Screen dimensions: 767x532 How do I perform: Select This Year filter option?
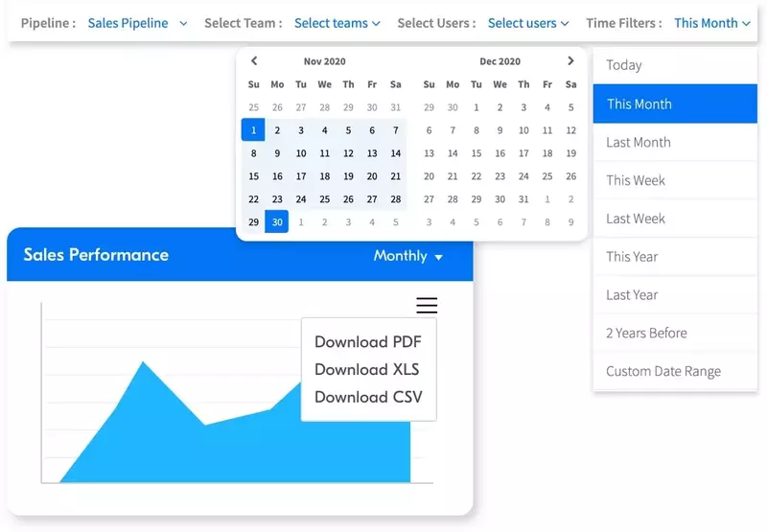pos(675,257)
